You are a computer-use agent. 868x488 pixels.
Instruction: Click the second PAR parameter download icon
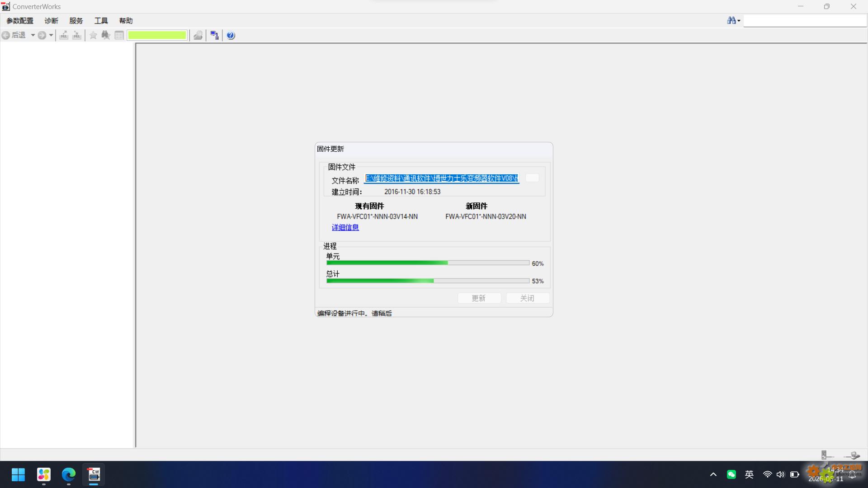pyautogui.click(x=77, y=35)
